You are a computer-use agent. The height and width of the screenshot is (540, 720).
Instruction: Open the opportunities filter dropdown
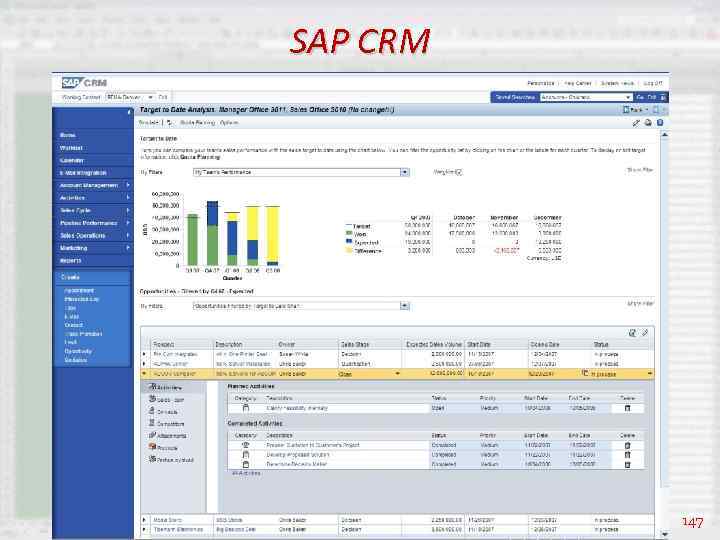tap(405, 306)
